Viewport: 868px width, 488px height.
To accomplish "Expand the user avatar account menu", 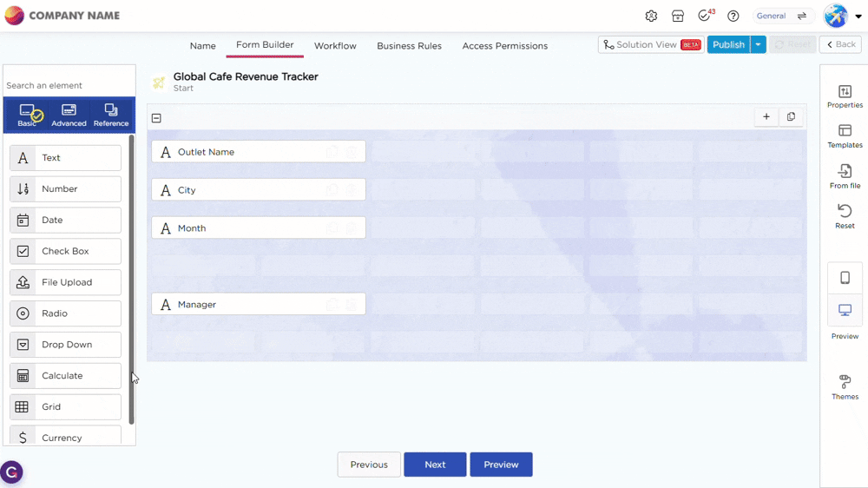I will (858, 16).
